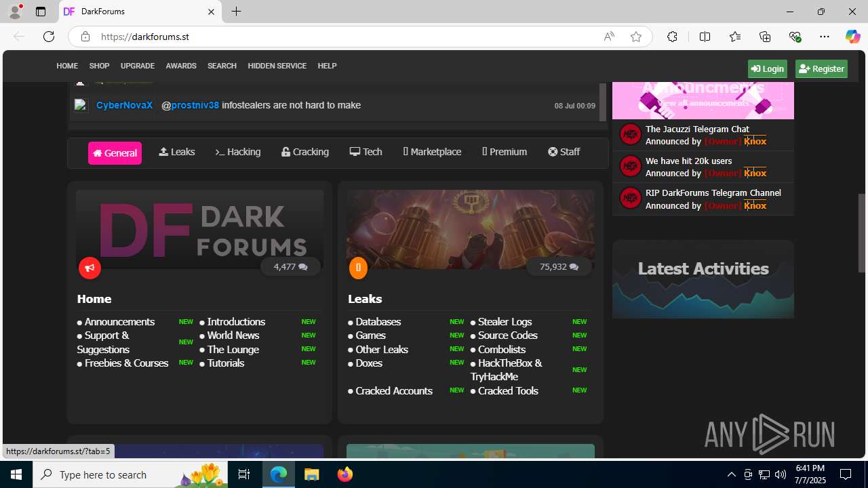Click the 4,477 posts counter
The height and width of the screenshot is (488, 868).
coord(290,267)
